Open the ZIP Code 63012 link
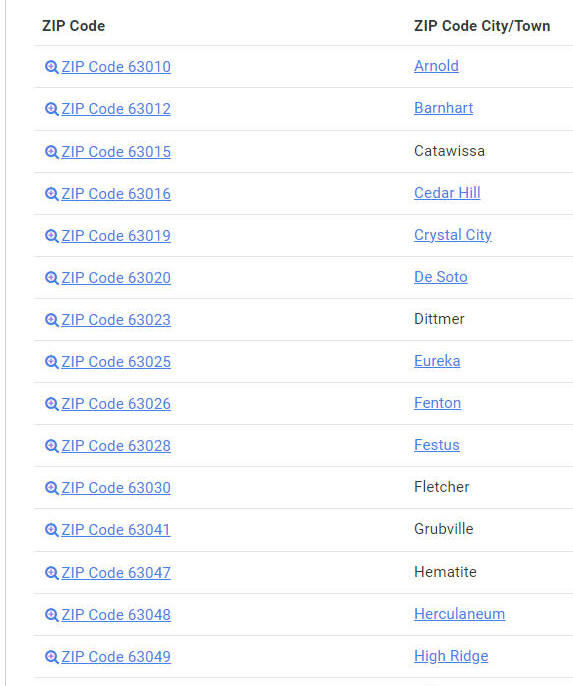 pyautogui.click(x=116, y=109)
